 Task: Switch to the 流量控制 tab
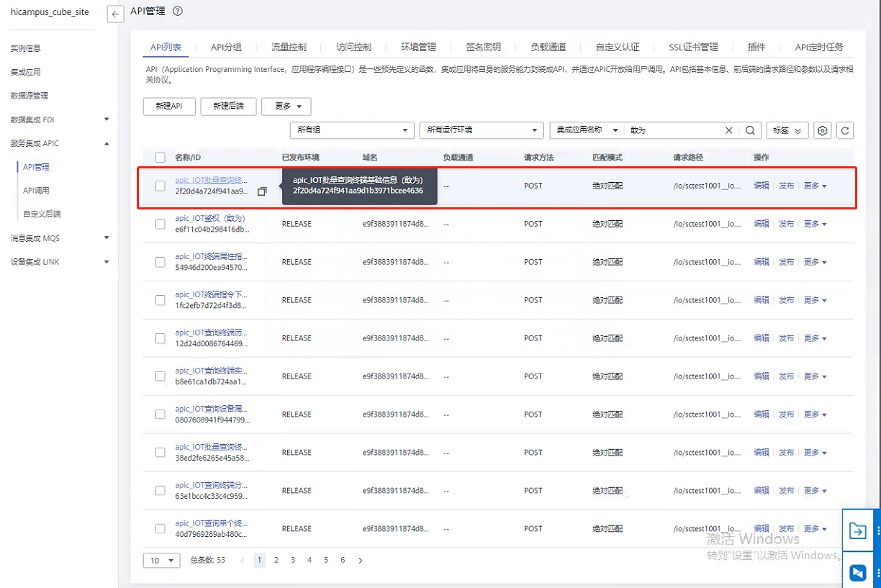[x=289, y=47]
